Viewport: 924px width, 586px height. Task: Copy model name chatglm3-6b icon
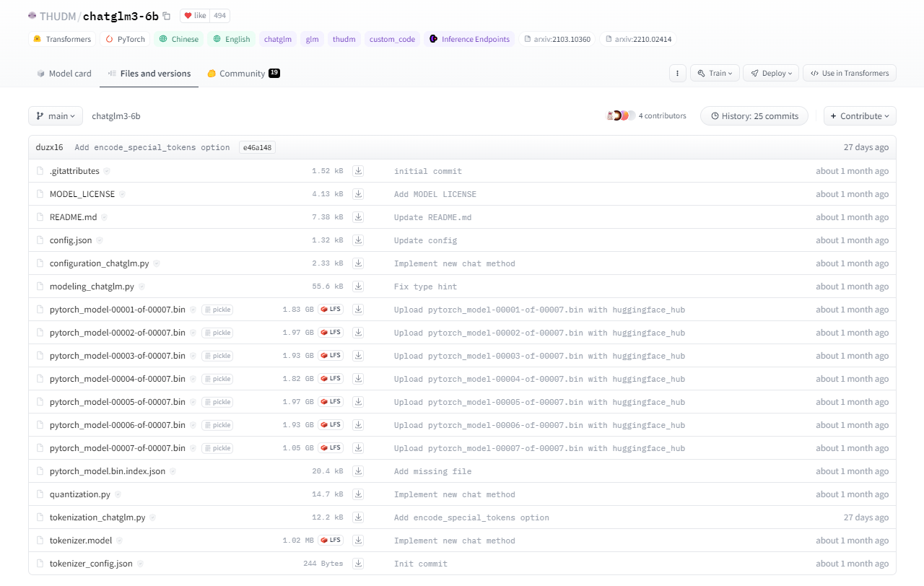[x=167, y=16]
